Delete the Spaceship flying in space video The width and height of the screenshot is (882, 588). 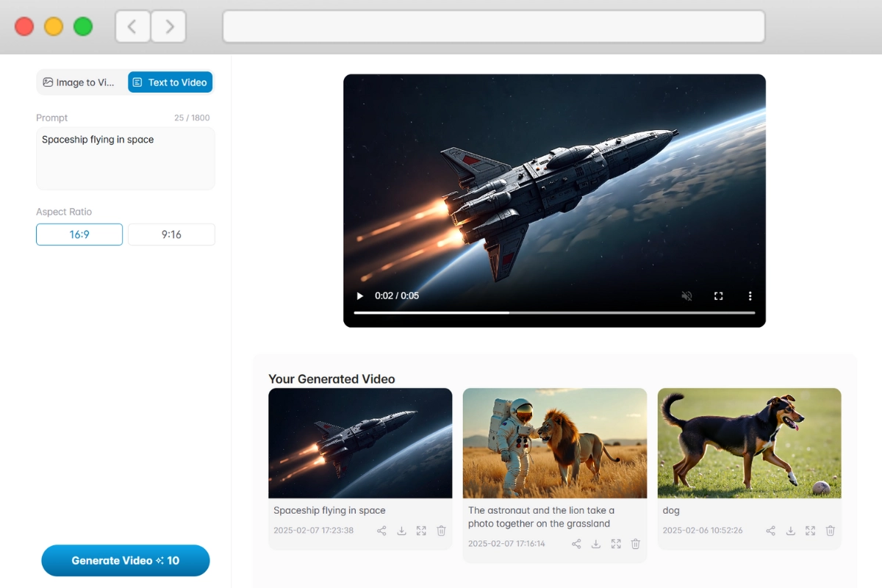[x=441, y=530]
